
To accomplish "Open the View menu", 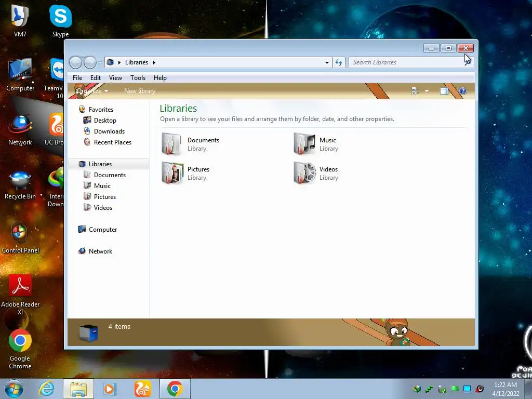I will pyautogui.click(x=115, y=78).
